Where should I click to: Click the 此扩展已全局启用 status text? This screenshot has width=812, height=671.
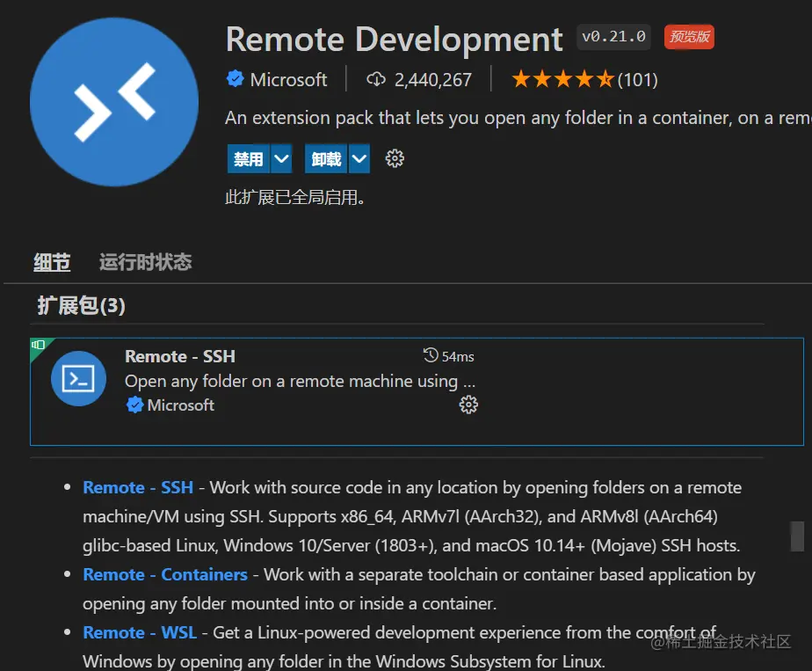tap(294, 197)
